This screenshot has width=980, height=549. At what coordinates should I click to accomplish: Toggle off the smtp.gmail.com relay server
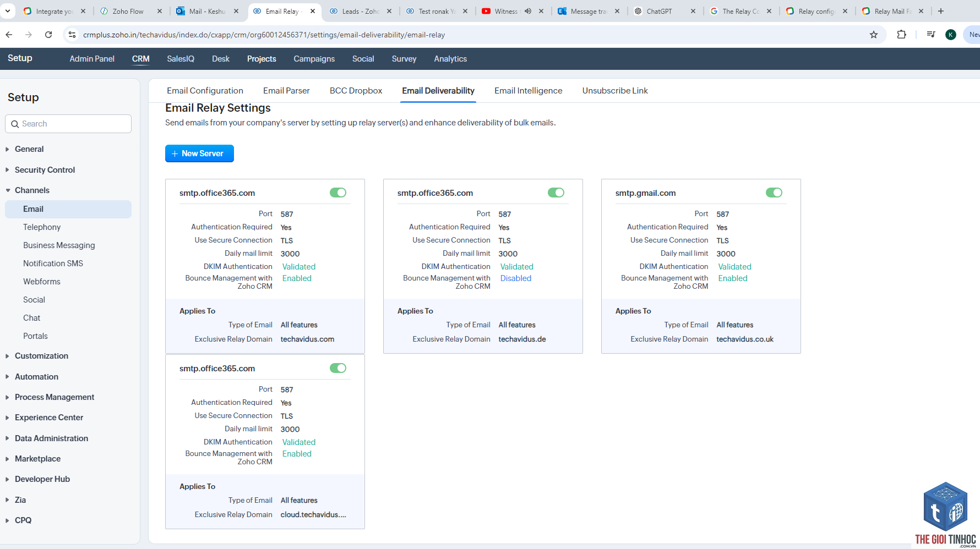tap(774, 193)
